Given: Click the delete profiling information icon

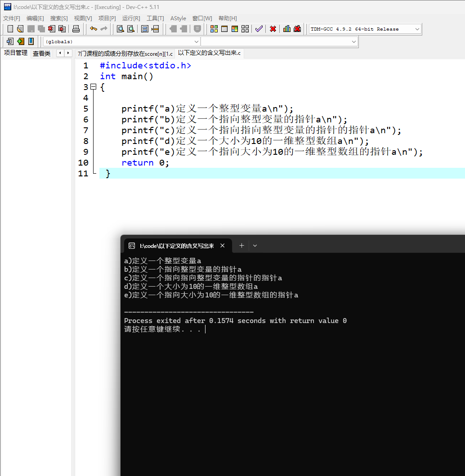Looking at the screenshot, I should (x=297, y=29).
